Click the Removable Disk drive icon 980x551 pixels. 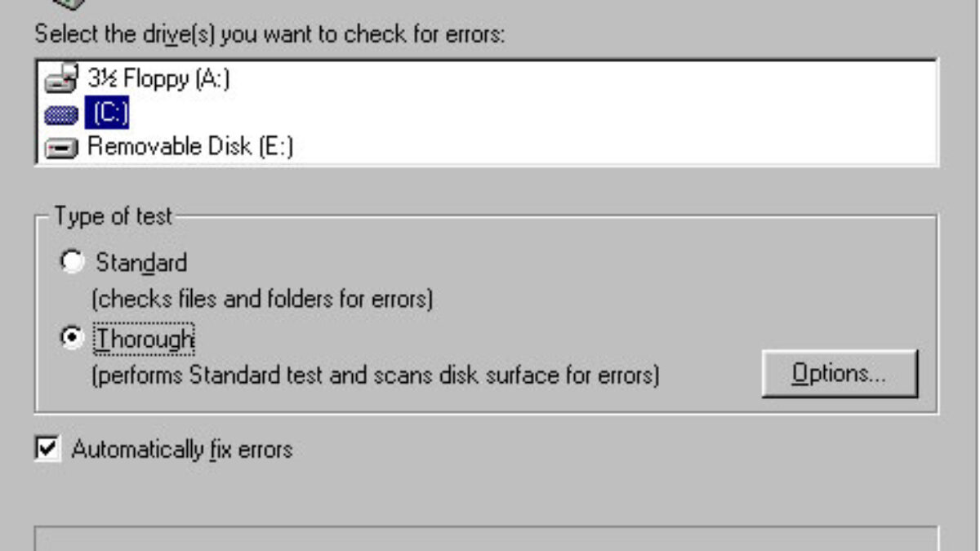(60, 148)
